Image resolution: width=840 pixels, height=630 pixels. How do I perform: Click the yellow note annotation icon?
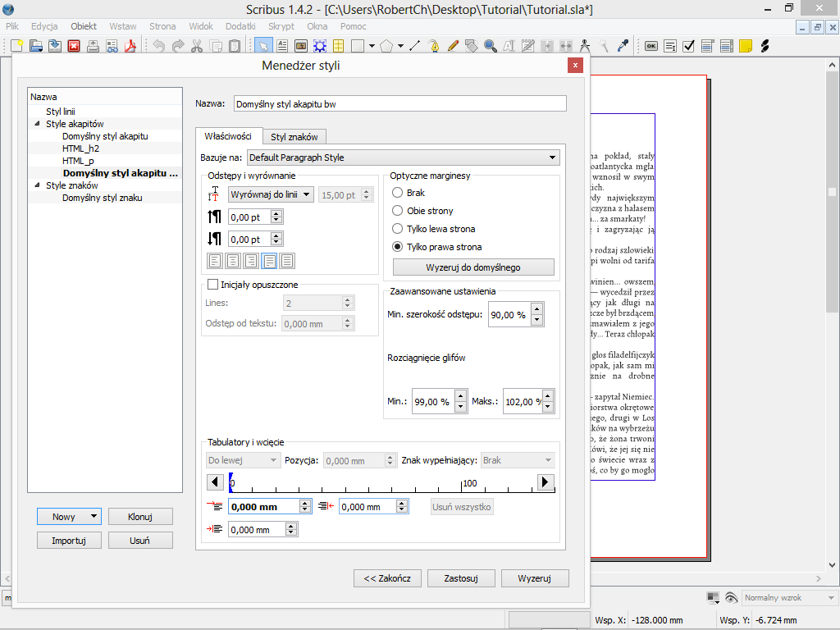coord(745,46)
